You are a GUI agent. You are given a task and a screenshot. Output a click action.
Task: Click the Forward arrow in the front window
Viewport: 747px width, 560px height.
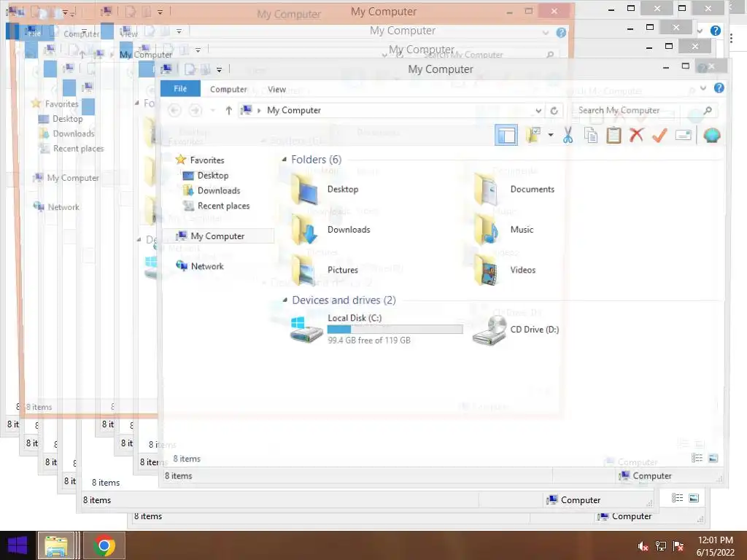click(196, 111)
